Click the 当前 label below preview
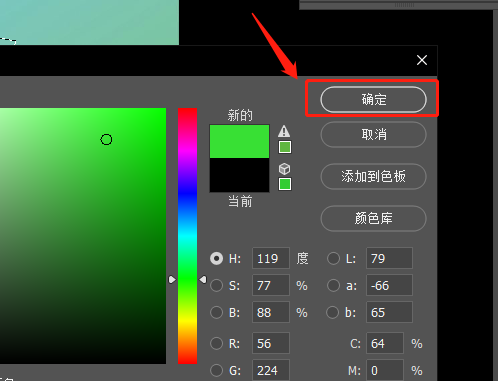 (x=240, y=201)
